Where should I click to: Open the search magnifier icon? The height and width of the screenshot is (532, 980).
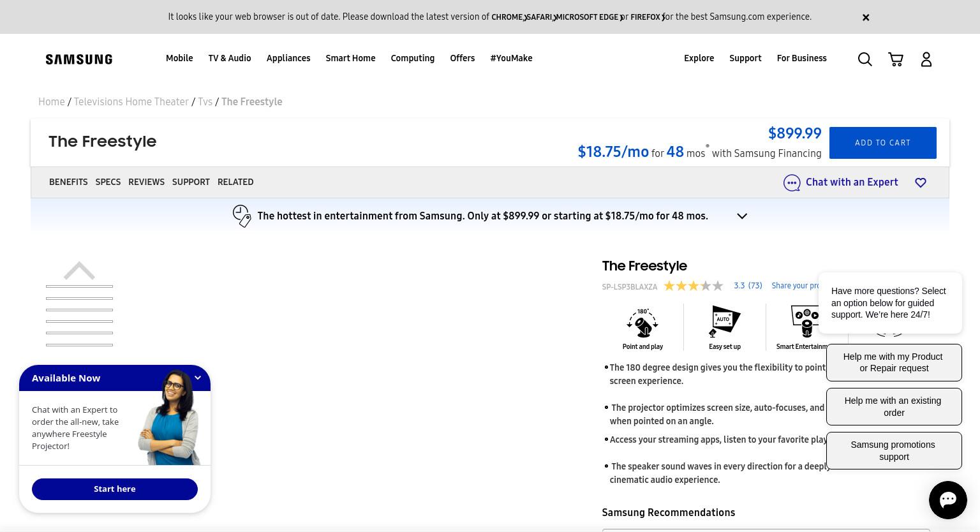coord(865,59)
